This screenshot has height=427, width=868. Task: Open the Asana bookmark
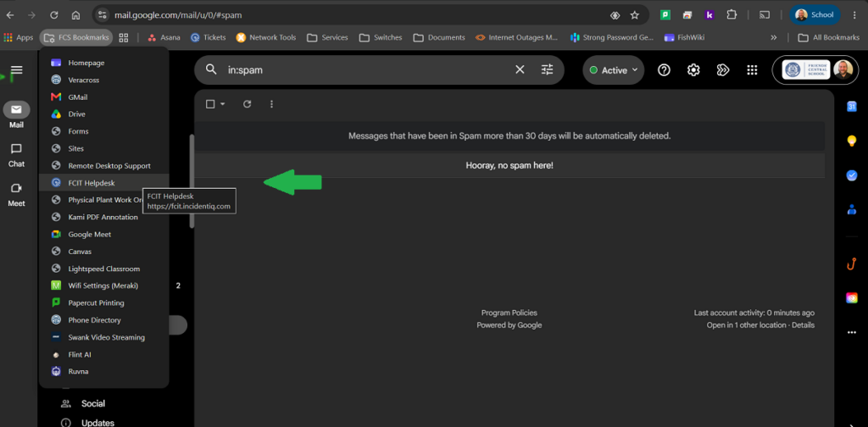click(164, 37)
